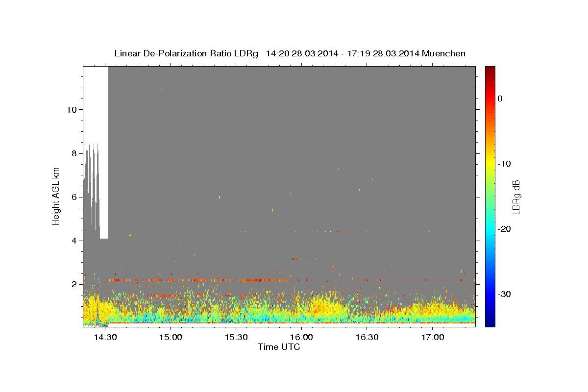This screenshot has height=392, width=588.
Task: Click the 15:00 time tick label
Action: tap(171, 338)
